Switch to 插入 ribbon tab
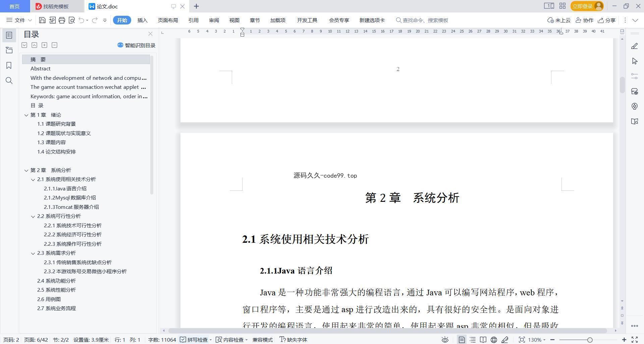 [x=142, y=20]
